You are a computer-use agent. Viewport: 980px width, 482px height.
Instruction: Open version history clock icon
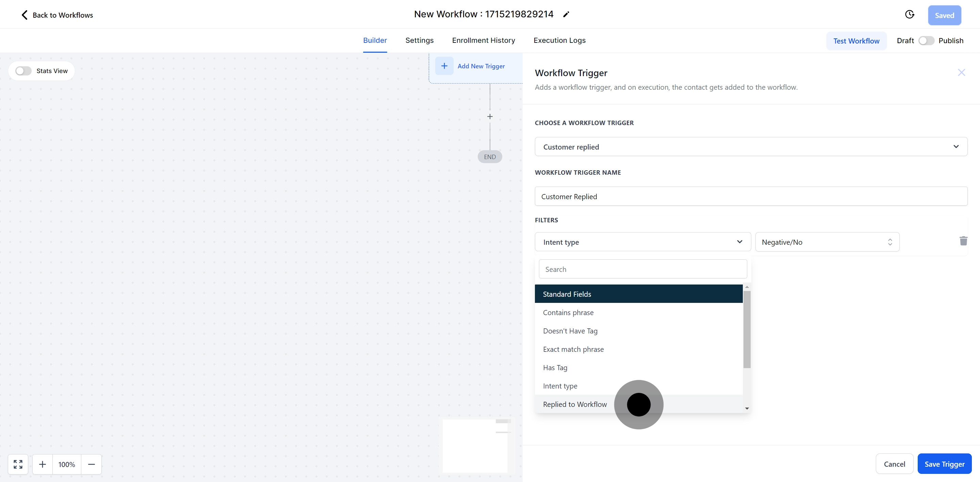pos(909,14)
